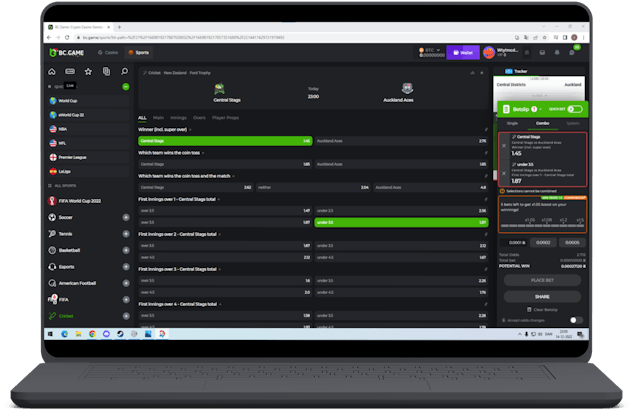Viewport: 633px width, 410px height.
Task: Click the home icon in the sidebar
Action: 52,72
